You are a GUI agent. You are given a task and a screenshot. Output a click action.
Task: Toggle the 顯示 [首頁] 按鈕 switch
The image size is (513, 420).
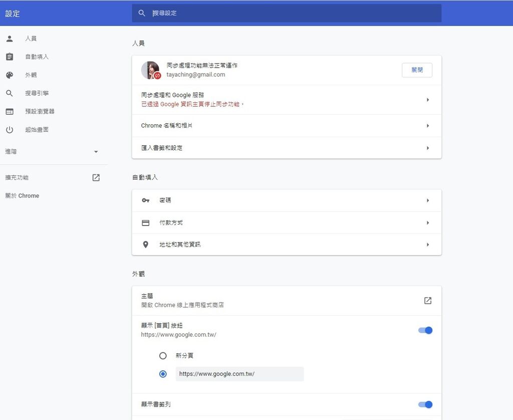coord(425,330)
